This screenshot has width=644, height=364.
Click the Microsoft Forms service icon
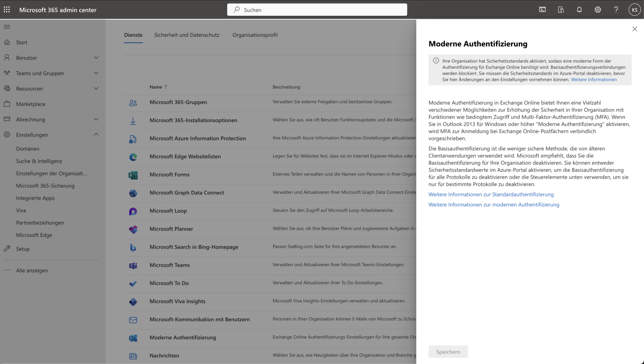pos(133,175)
